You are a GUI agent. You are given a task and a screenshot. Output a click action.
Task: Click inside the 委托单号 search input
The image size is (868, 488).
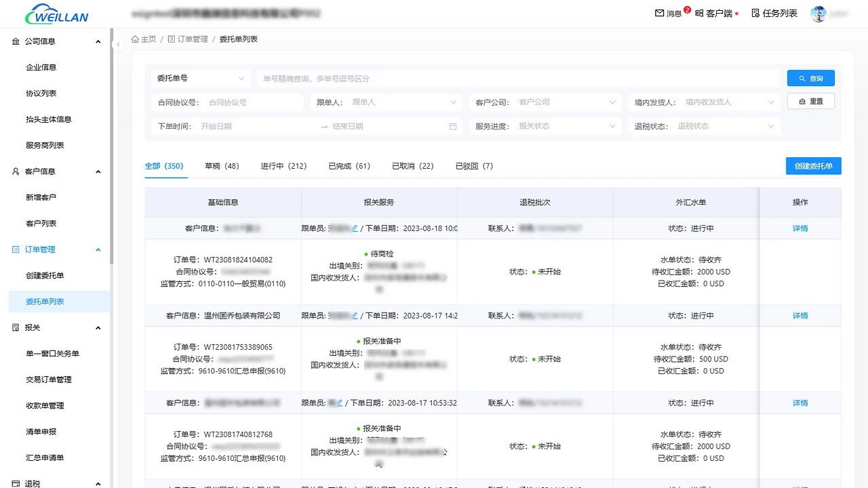point(475,77)
